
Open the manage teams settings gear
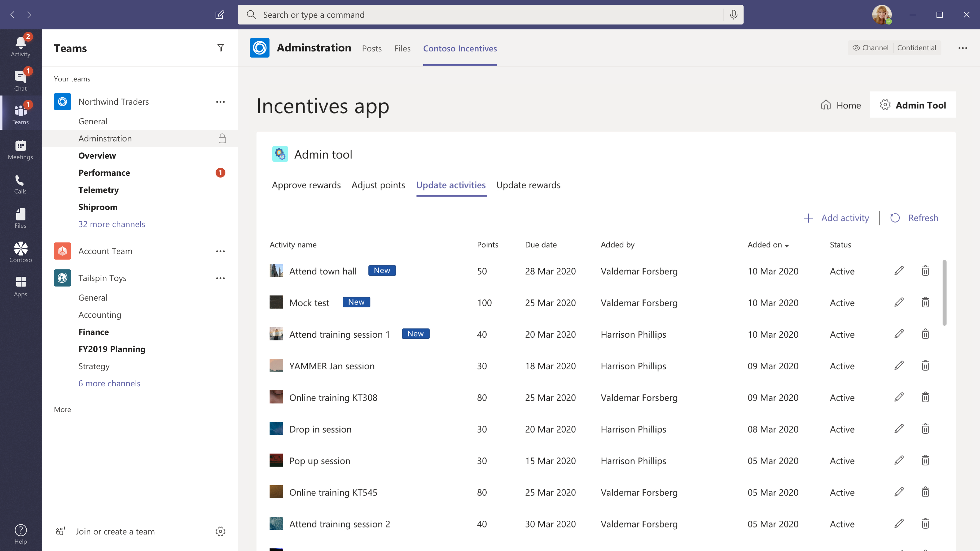pyautogui.click(x=220, y=531)
